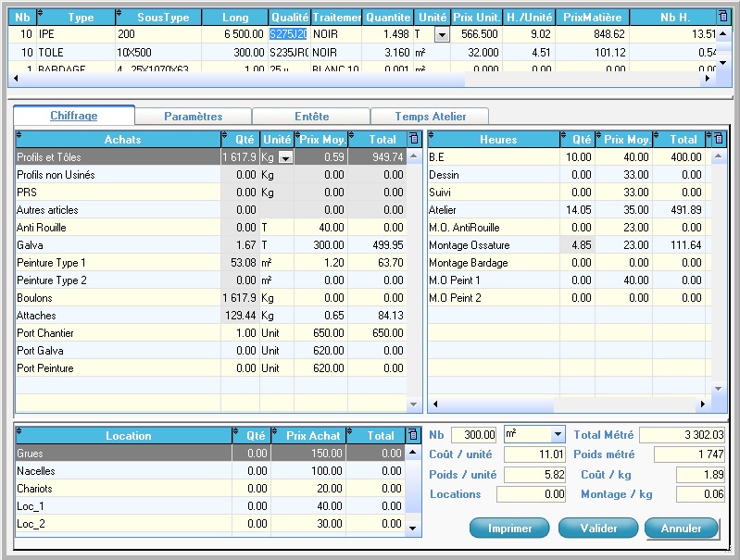The image size is (740, 560).
Task: Select the Anti Rouille row in Achats
Action: [x=211, y=228]
